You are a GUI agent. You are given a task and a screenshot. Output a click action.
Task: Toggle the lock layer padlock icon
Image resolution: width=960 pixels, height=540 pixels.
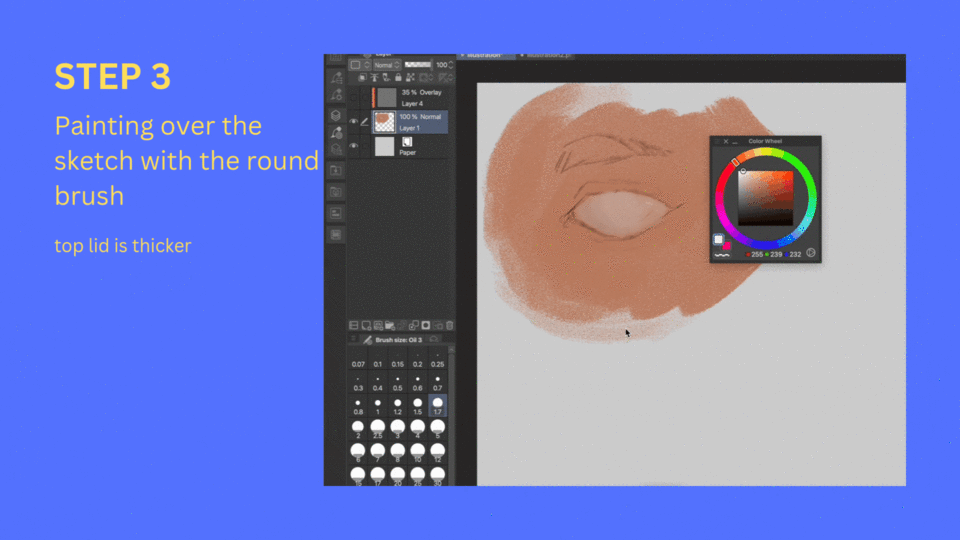click(x=399, y=78)
